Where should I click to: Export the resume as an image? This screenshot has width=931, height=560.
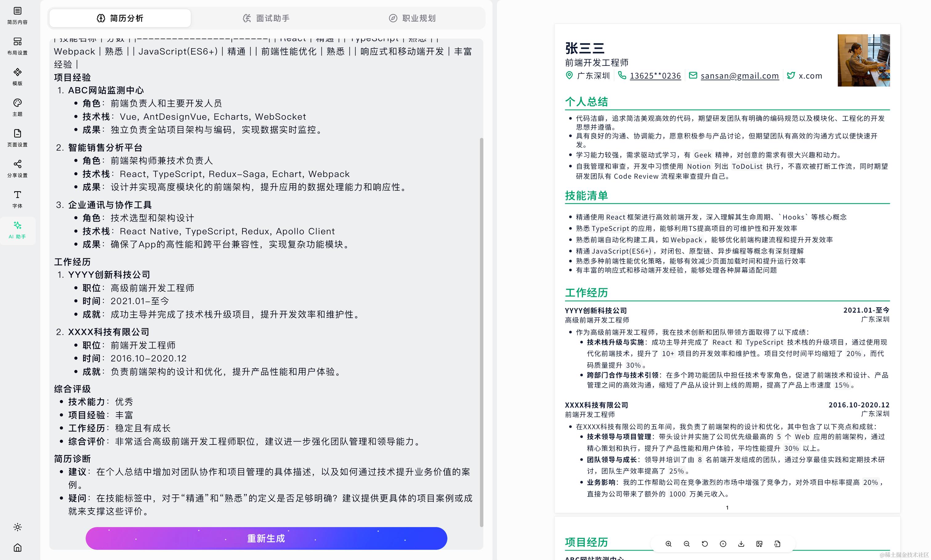[759, 544]
